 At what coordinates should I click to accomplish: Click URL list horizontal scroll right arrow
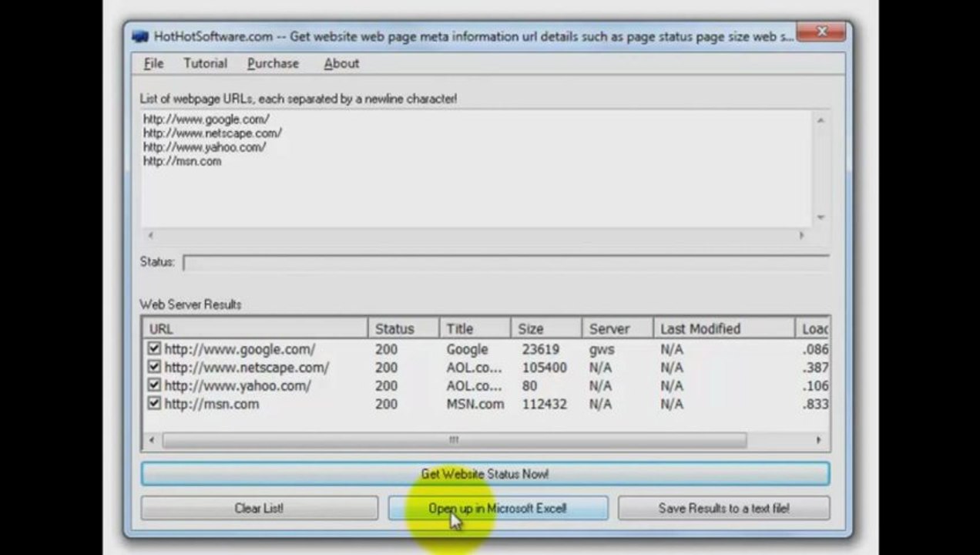[801, 235]
